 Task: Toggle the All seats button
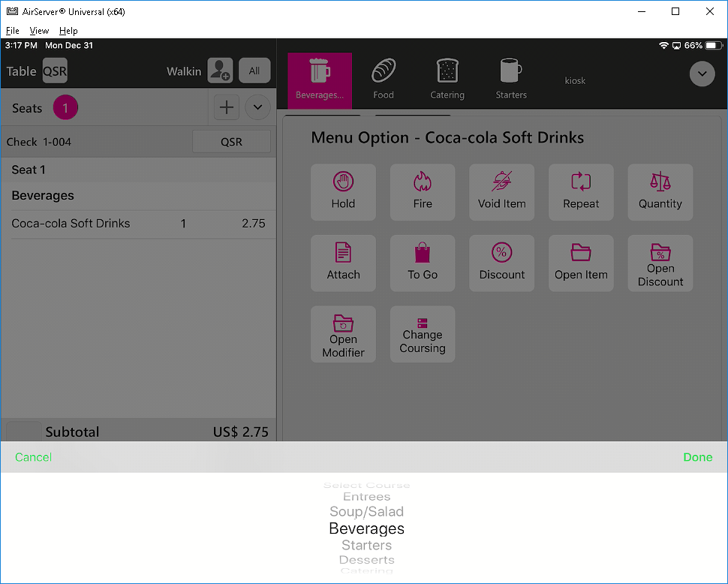click(x=254, y=71)
